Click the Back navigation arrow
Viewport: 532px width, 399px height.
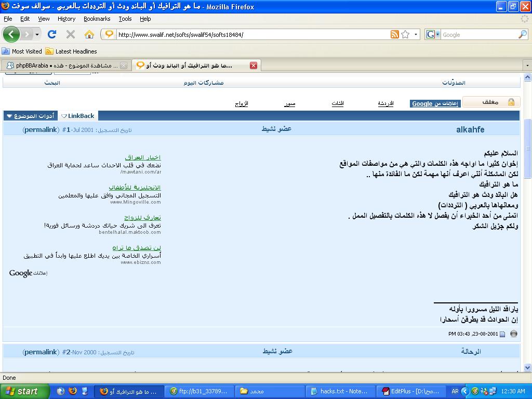tap(11, 34)
